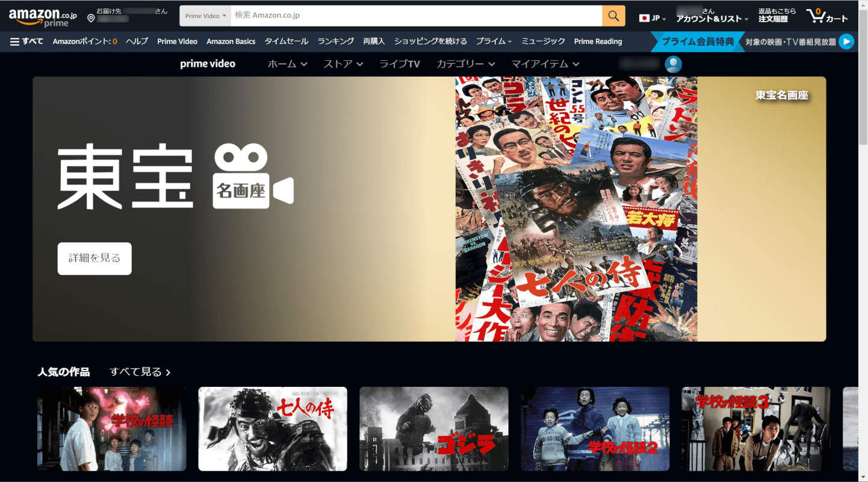
Task: Click the blue play arrow in Prime banner
Action: [846, 42]
